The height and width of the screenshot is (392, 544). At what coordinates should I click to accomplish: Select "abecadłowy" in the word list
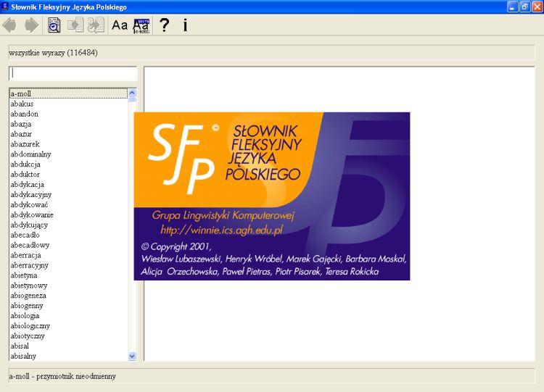click(x=68, y=245)
